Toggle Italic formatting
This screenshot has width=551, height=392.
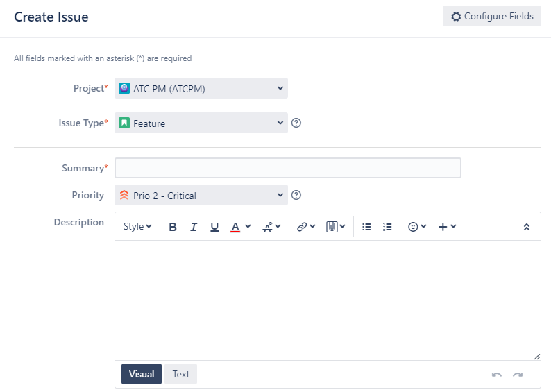[x=194, y=227]
